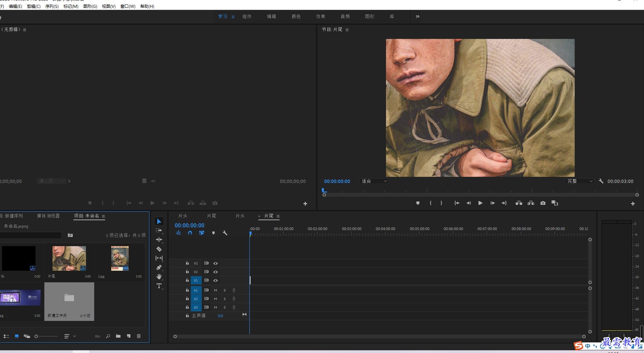644x353 pixels.
Task: Step back one frame in program monitor
Action: click(469, 203)
